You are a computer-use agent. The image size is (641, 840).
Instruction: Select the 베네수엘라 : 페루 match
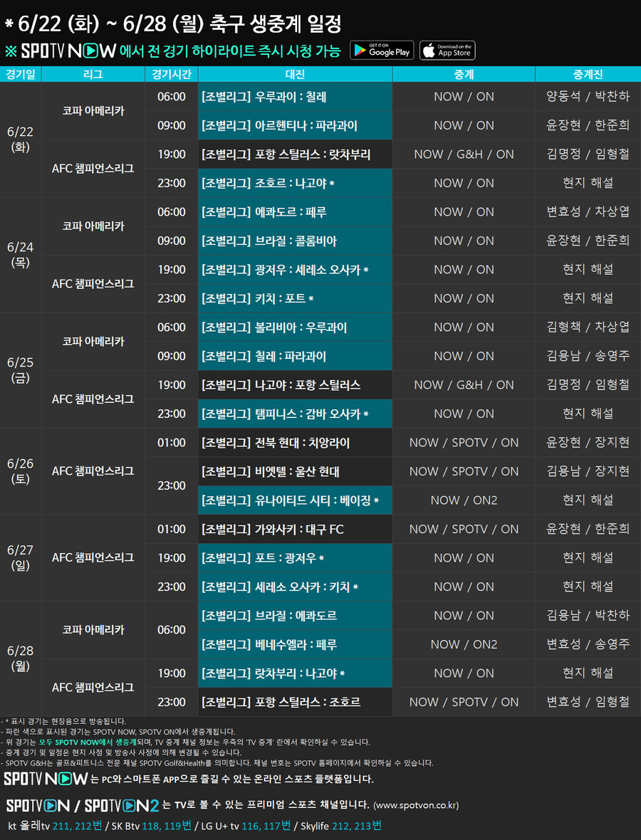pos(295,644)
